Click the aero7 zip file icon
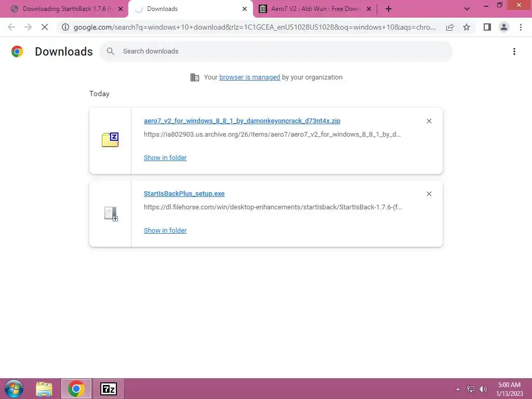The image size is (532, 399). point(110,140)
